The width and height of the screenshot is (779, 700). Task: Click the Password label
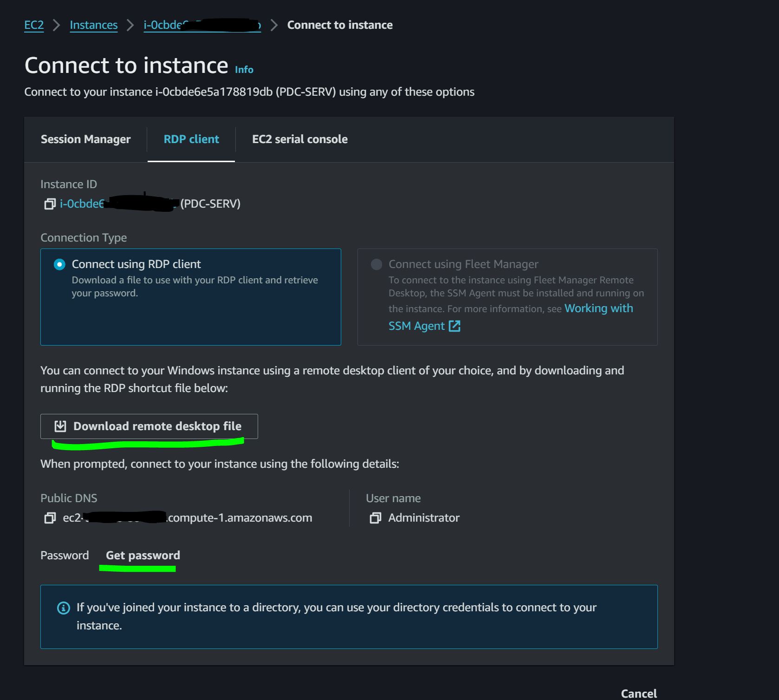[x=65, y=556]
